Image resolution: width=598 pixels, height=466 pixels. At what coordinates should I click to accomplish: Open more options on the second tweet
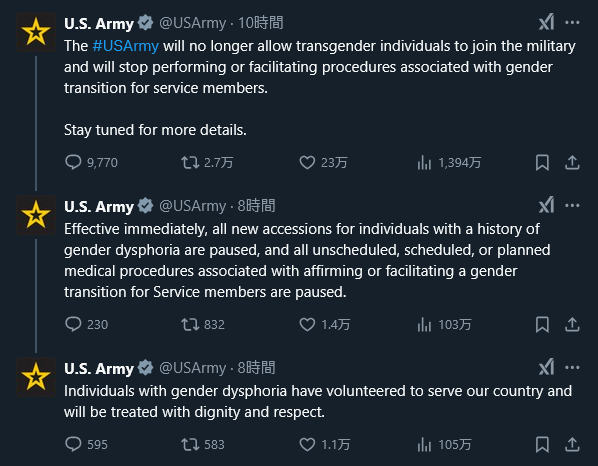coord(572,206)
